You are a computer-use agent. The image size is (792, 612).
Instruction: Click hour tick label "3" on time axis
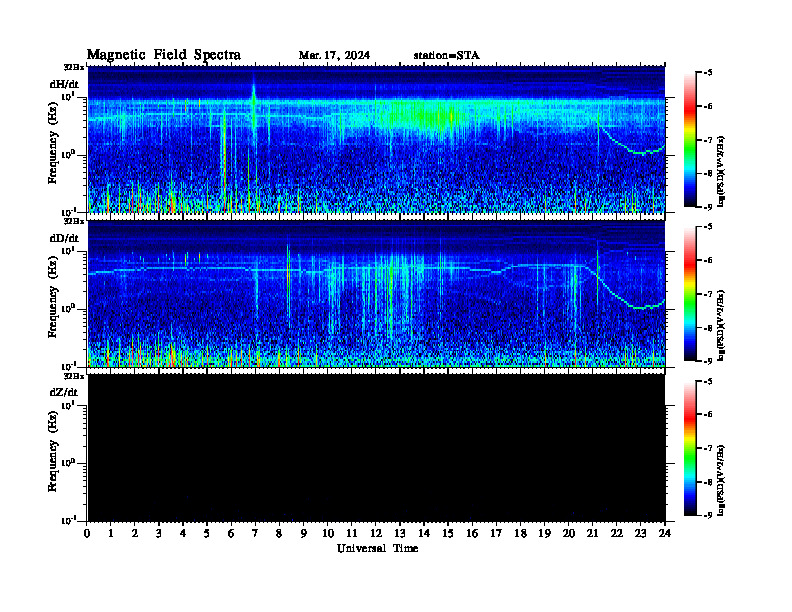coord(159,533)
